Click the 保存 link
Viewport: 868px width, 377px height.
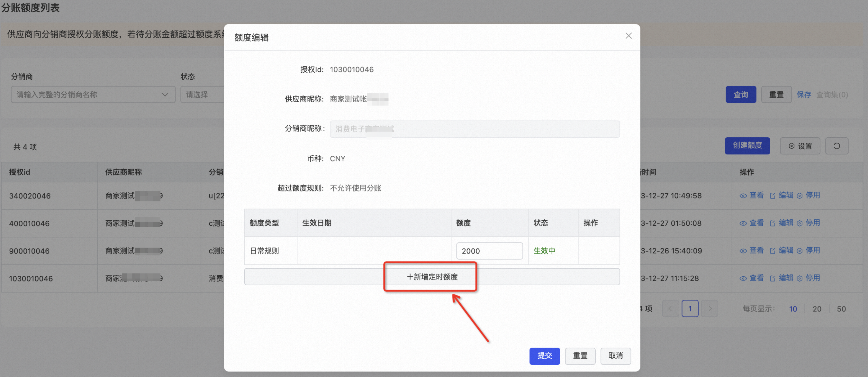tap(804, 95)
